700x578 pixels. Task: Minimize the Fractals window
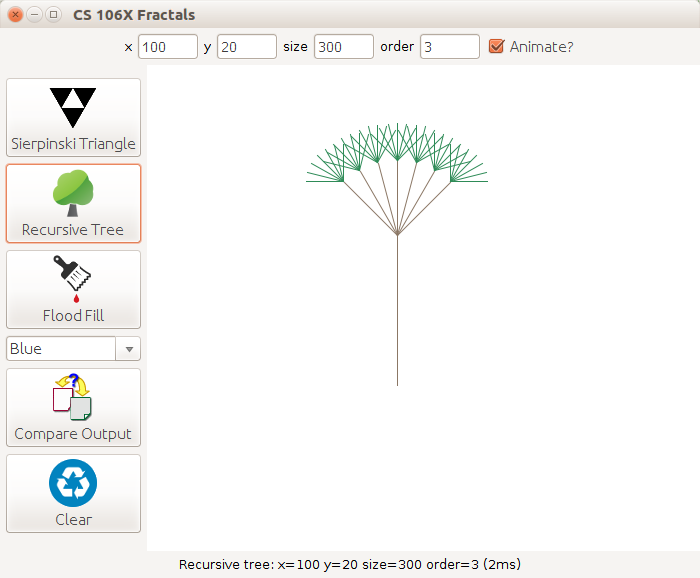(35, 15)
